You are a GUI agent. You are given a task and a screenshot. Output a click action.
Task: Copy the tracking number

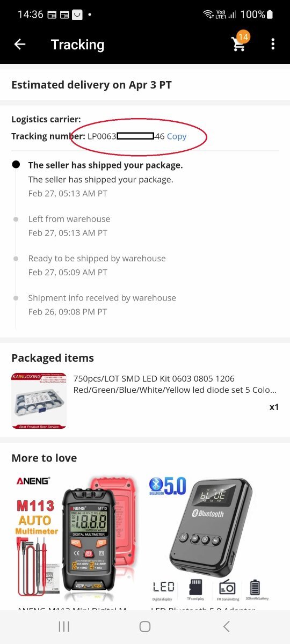pos(177,136)
